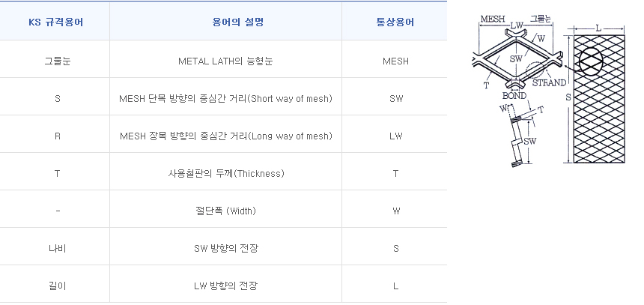Click the "절단폭 (Width)" description cell
Screen dimensions: 644x305
pyautogui.click(x=225, y=211)
